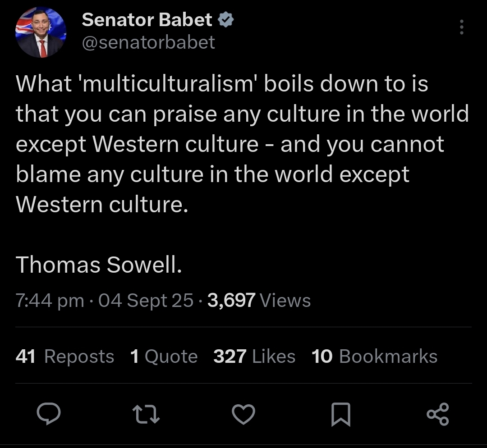487x448 pixels.
Task: Click the Senator Babet display name
Action: [147, 19]
